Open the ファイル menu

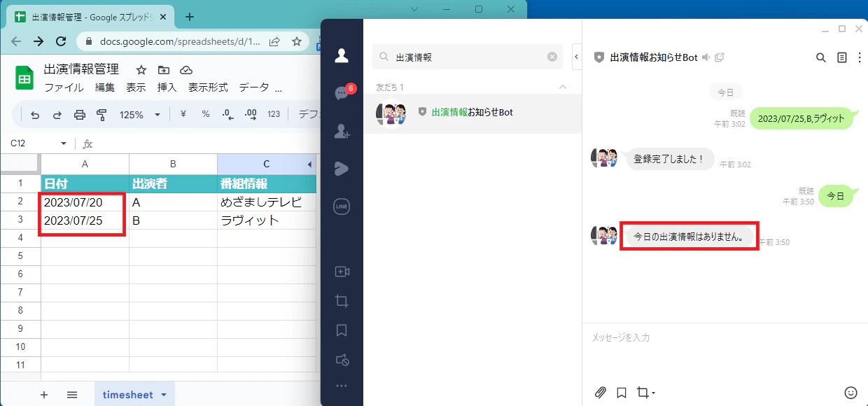pyautogui.click(x=64, y=87)
